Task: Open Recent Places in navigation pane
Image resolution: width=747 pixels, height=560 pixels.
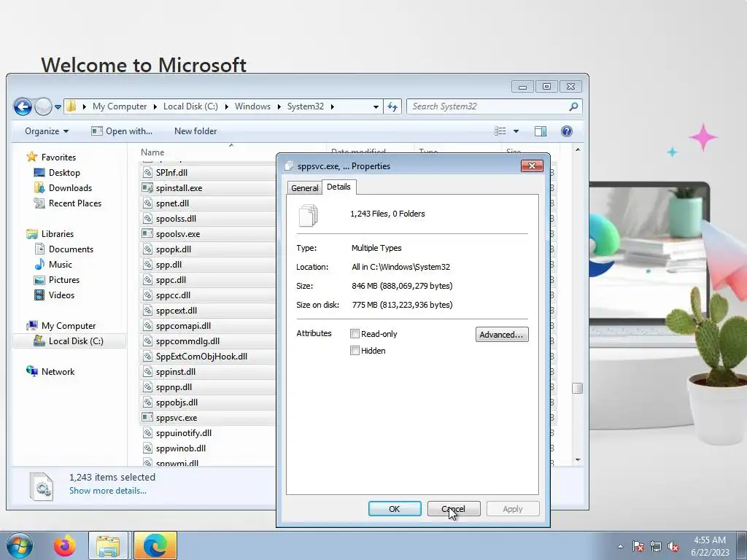Action: (75, 203)
